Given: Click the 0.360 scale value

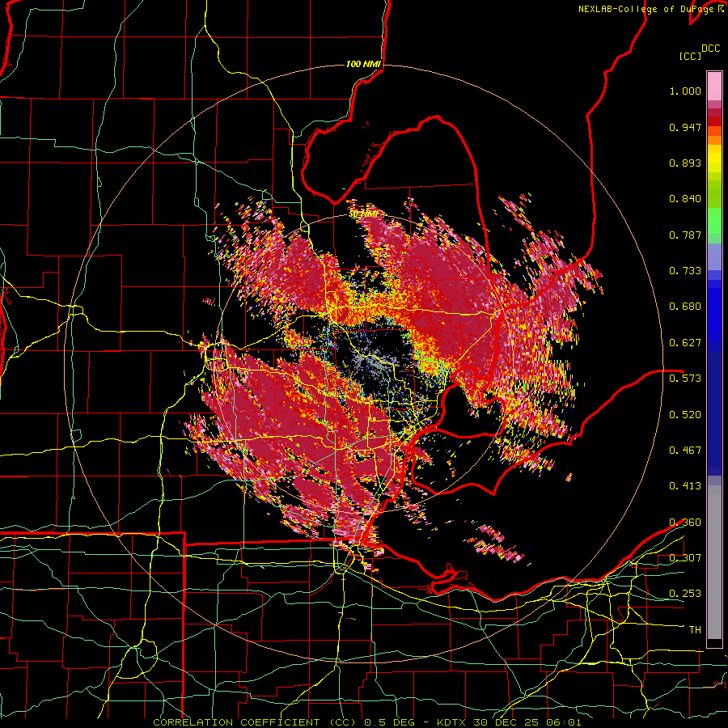Looking at the screenshot, I should tap(685, 523).
